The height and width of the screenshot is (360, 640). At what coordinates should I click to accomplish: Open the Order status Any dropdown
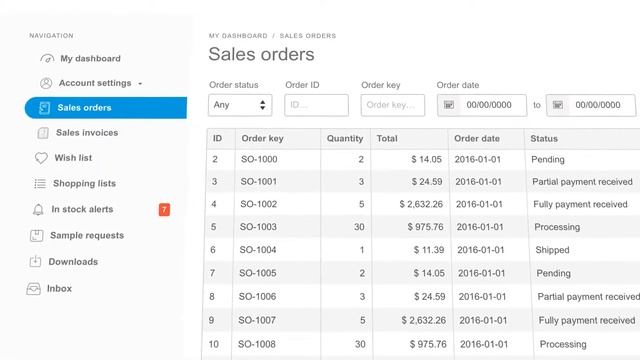pos(240,105)
